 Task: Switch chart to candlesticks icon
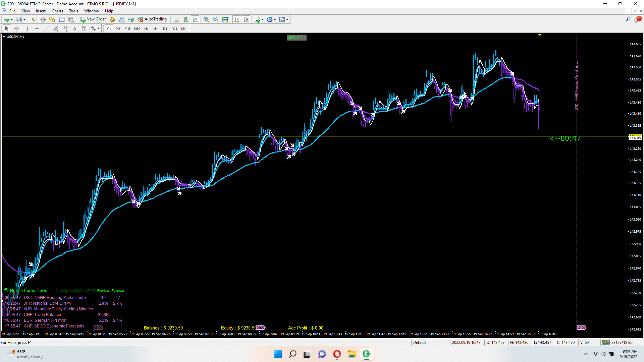point(186,19)
